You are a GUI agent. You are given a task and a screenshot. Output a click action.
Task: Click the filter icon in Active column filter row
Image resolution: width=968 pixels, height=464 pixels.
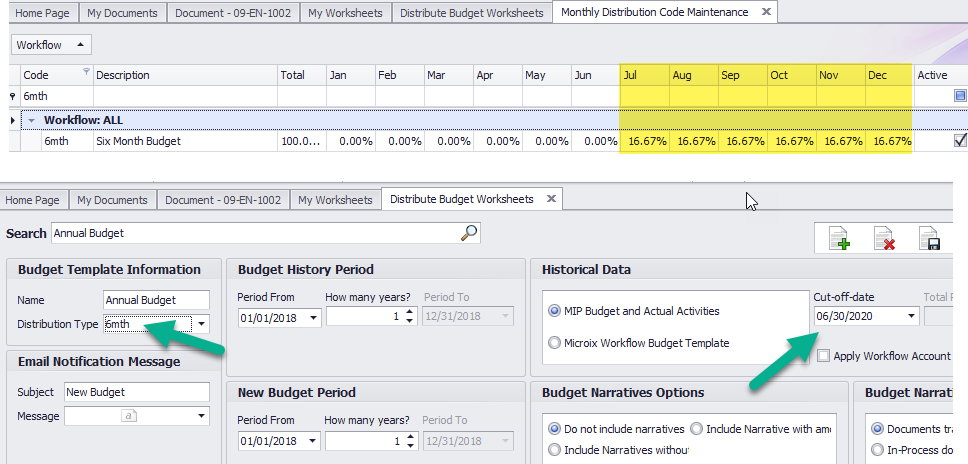click(x=960, y=96)
